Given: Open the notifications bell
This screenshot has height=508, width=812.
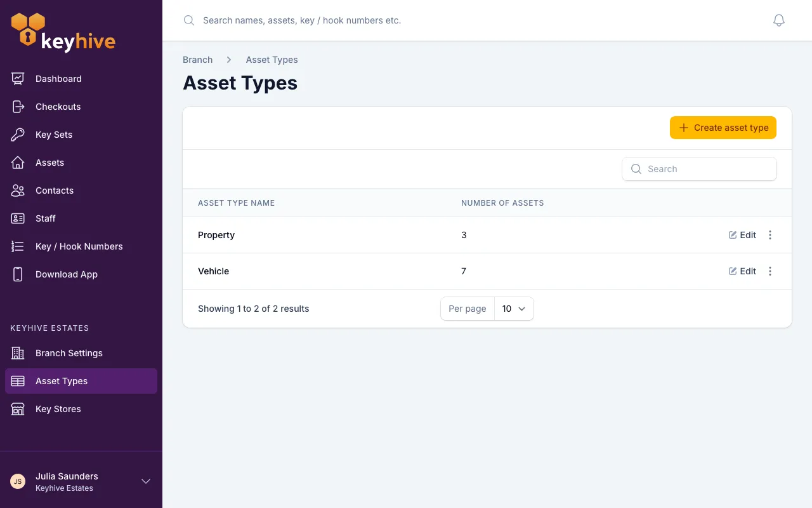Looking at the screenshot, I should [x=779, y=20].
